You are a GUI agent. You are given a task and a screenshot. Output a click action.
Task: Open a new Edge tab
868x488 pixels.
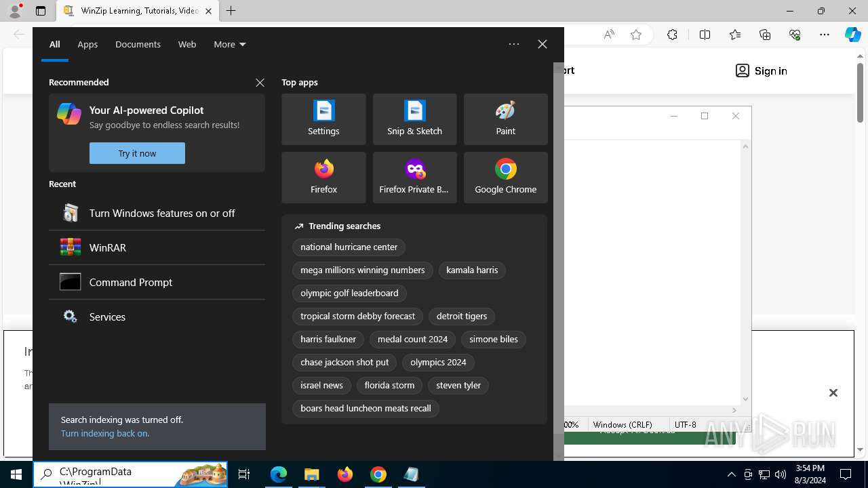click(x=231, y=11)
